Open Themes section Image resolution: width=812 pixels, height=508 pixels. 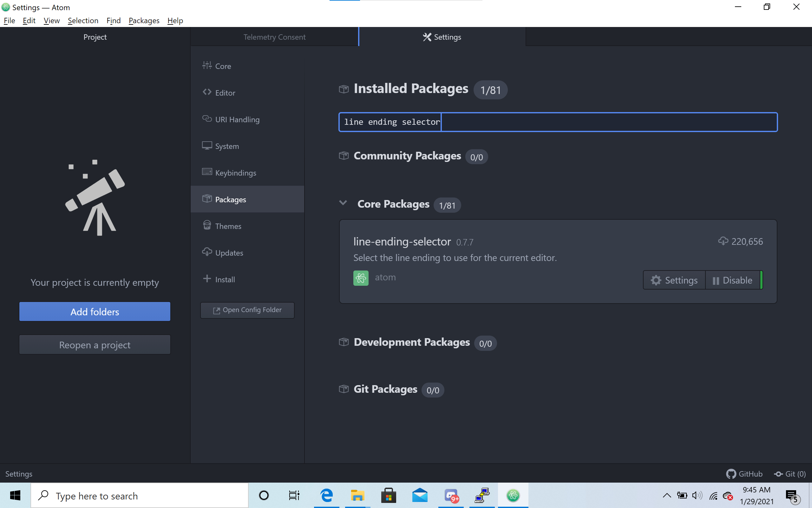coord(247,226)
